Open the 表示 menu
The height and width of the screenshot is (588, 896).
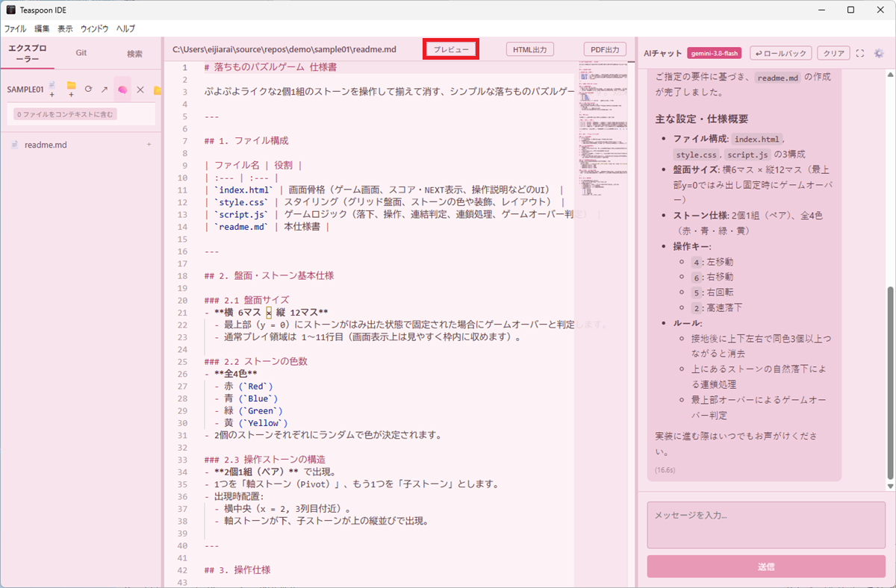coord(65,28)
